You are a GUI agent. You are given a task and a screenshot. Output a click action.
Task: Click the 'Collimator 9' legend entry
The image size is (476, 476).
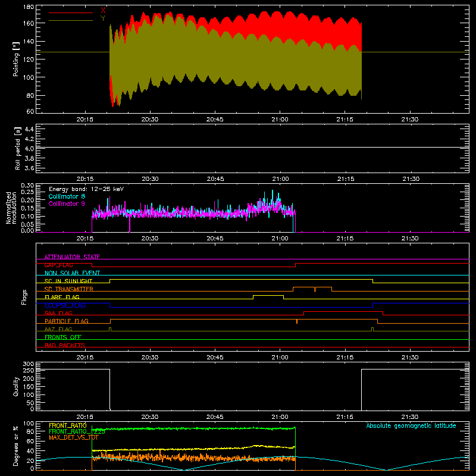tap(67, 203)
